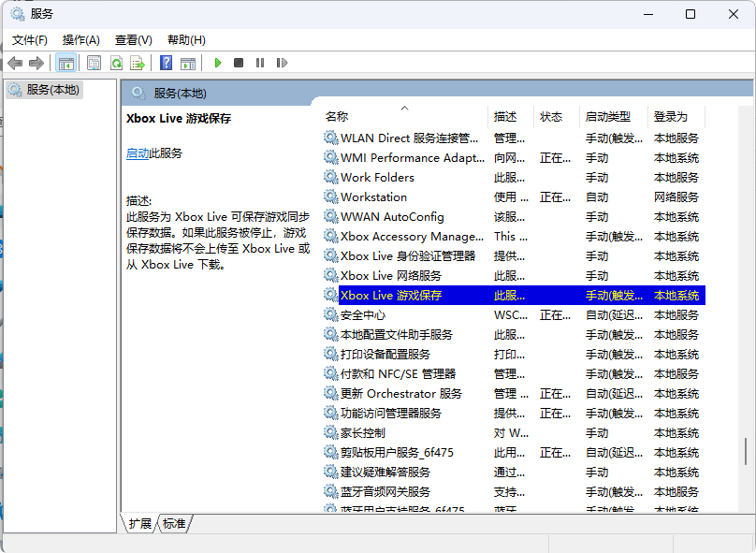The width and height of the screenshot is (756, 553).
Task: Refresh the services list via toolbar
Action: click(116, 63)
